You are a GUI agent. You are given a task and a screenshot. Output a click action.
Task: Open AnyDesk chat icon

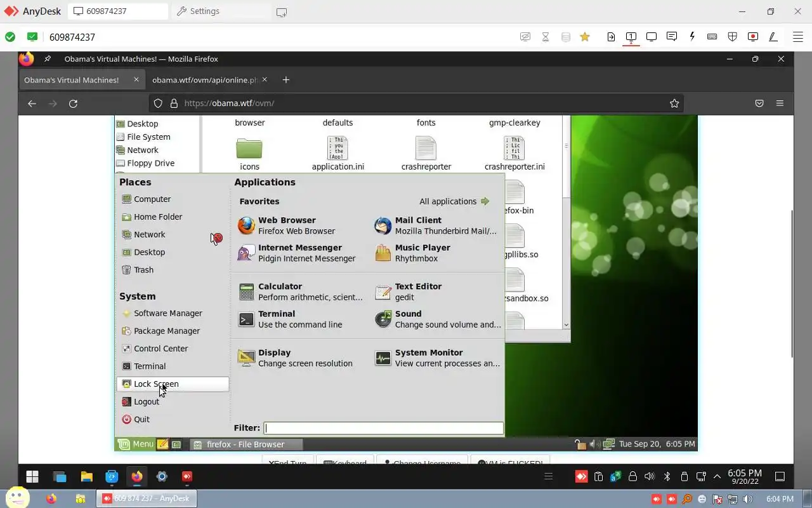point(672,37)
